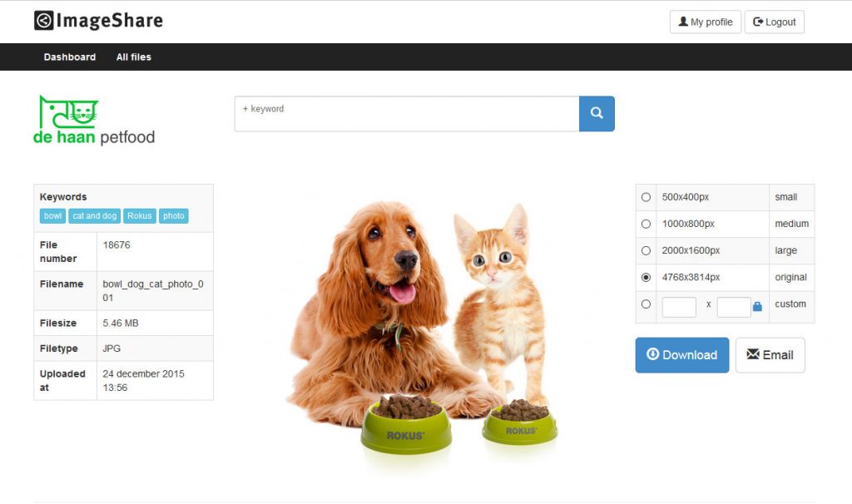The image size is (852, 504).
Task: Click Email button with envelope icon
Action: point(770,355)
